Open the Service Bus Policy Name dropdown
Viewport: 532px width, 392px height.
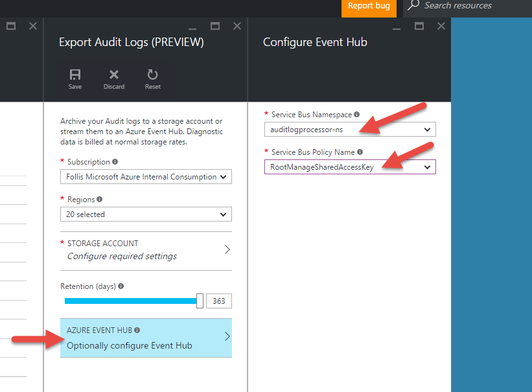[x=350, y=167]
